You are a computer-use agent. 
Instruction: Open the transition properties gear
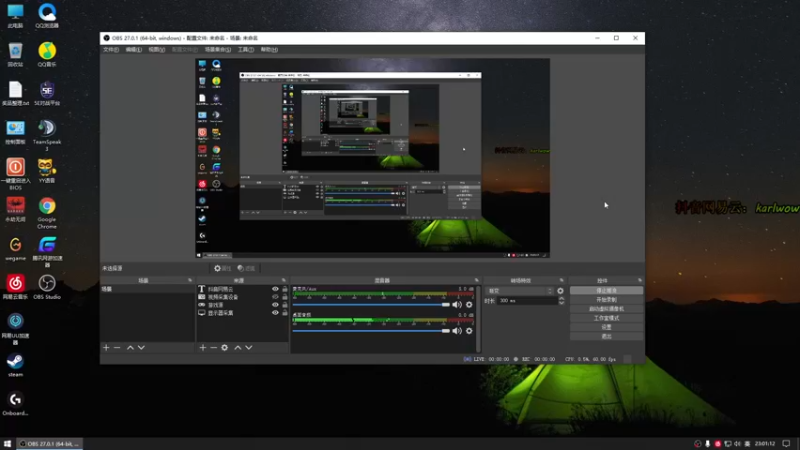coord(560,291)
